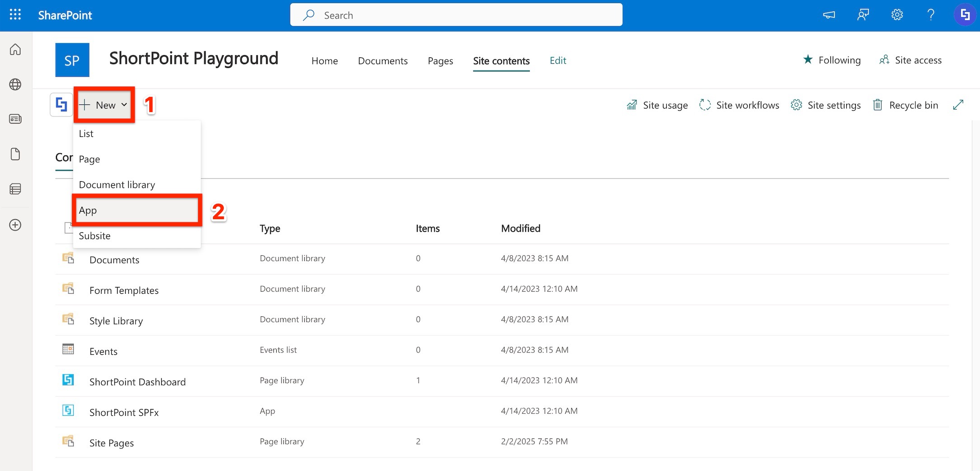
Task: Click the Site access people icon
Action: (884, 60)
